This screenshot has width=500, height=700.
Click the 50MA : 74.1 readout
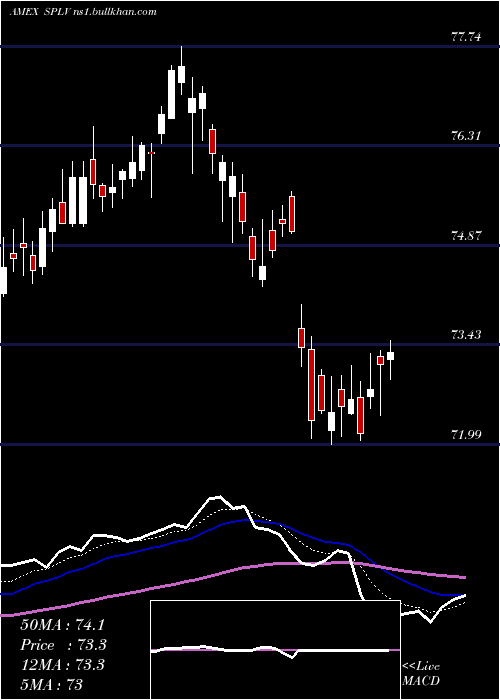(x=62, y=625)
